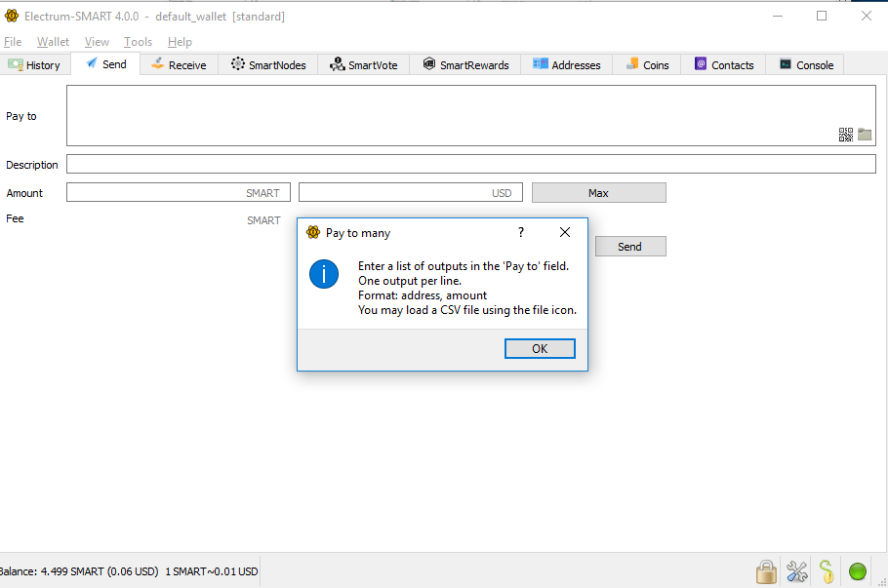The height and width of the screenshot is (588, 888).
Task: Click the green network status indicator
Action: [858, 571]
